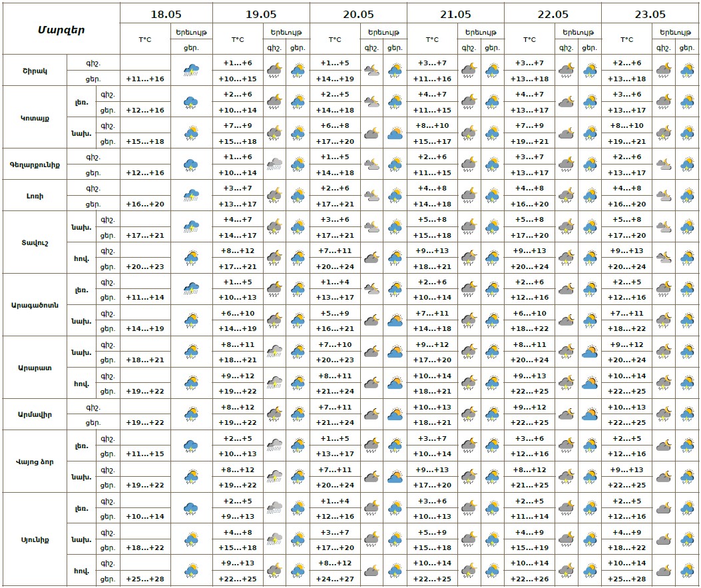Click the Շիրակ night icon for 22.05
This screenshot has height=588, width=701.
[567, 70]
